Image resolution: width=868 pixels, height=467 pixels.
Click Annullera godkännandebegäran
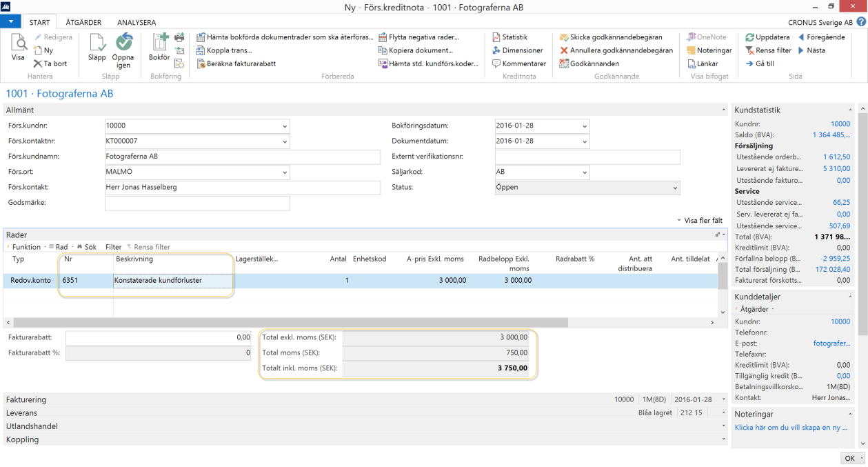(616, 50)
